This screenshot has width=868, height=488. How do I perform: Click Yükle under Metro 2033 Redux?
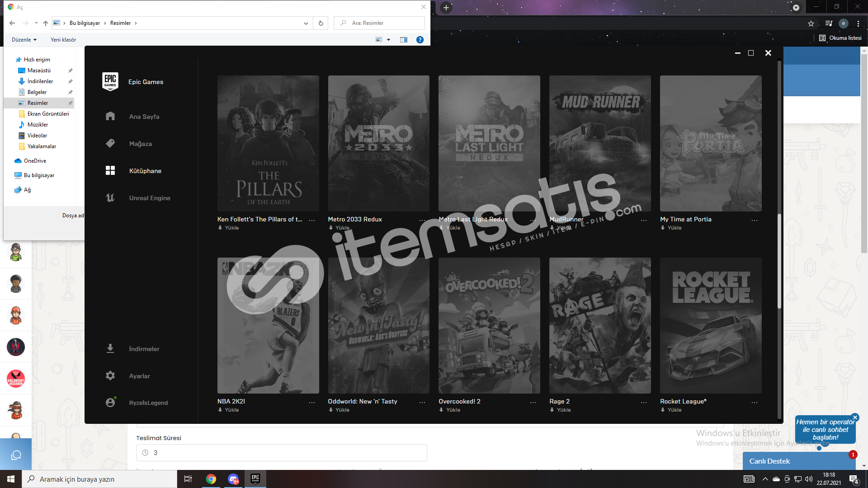pyautogui.click(x=339, y=228)
